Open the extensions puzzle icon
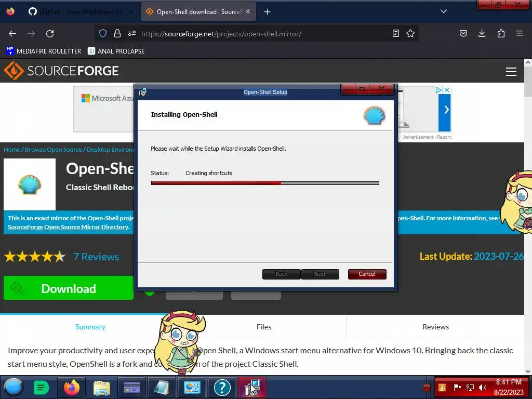532x399 pixels. 501,33
